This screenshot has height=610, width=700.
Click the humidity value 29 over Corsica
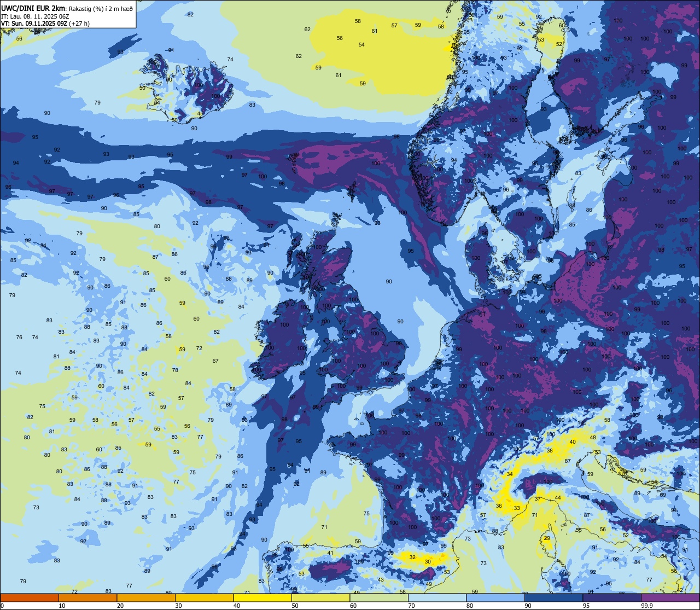(547, 539)
